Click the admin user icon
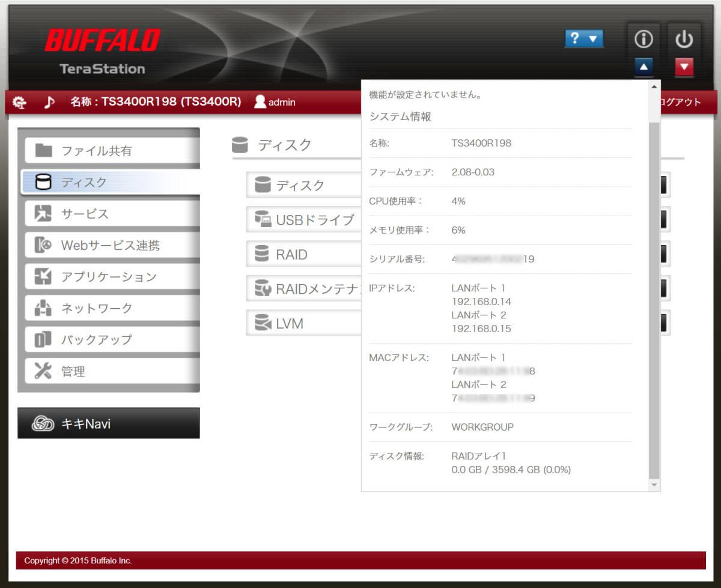Image resolution: width=721 pixels, height=588 pixels. [260, 102]
